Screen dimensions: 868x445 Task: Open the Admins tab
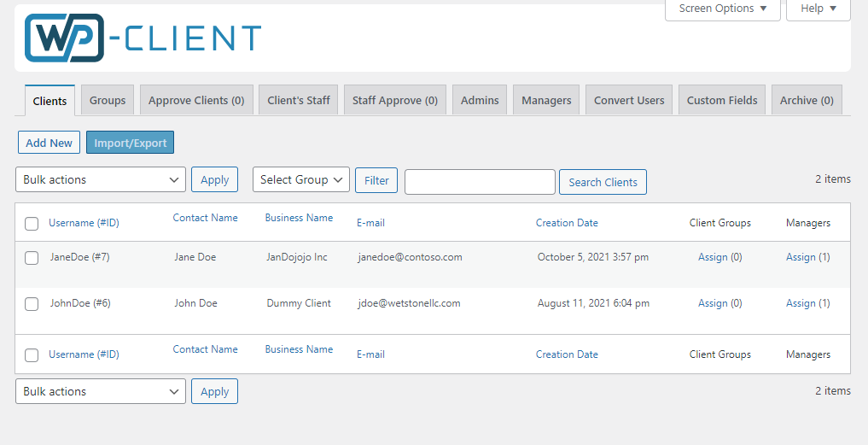480,100
